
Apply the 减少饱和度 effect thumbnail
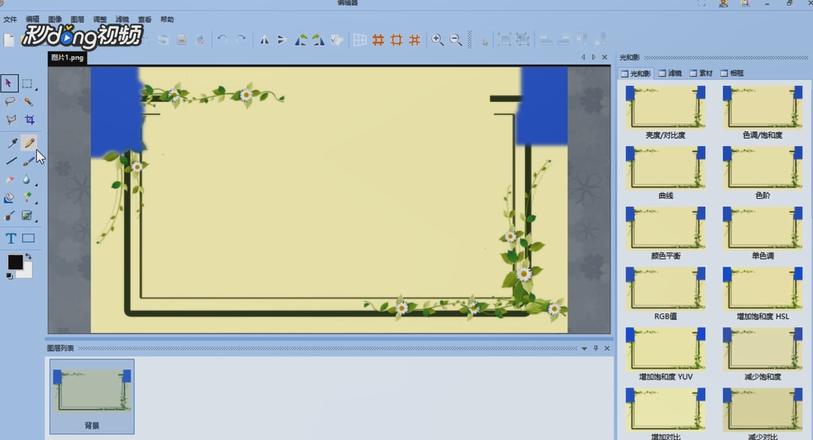pyautogui.click(x=763, y=349)
